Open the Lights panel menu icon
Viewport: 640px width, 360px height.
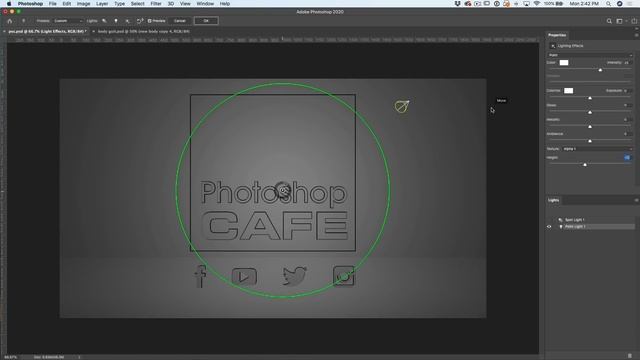636,200
